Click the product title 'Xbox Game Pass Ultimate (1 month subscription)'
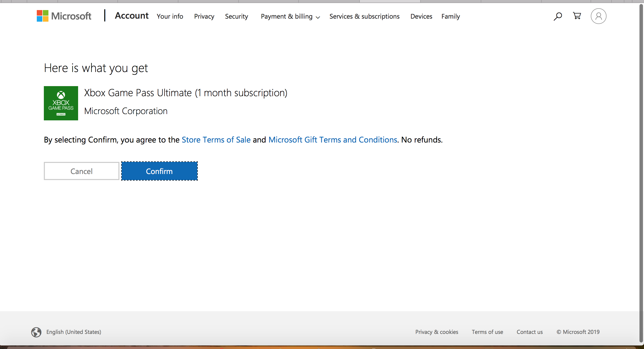Viewport: 644px width, 349px height. pyautogui.click(x=186, y=93)
